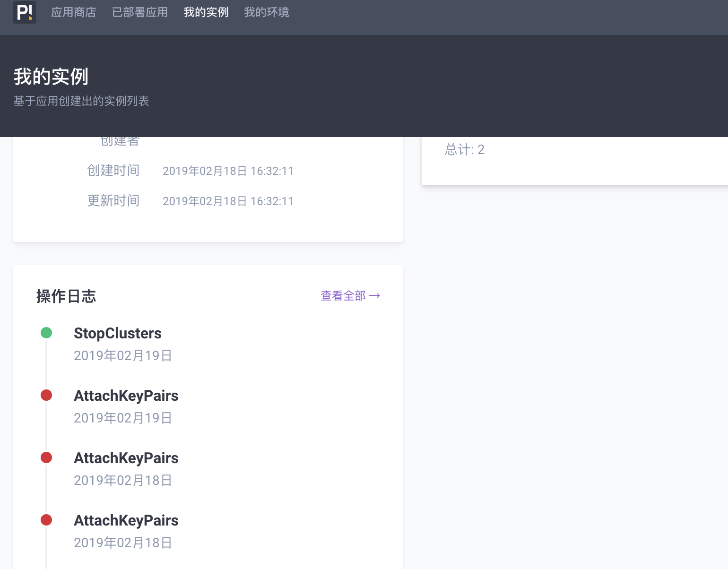728x569 pixels.
Task: Click the 我的实例 page title
Action: point(51,77)
